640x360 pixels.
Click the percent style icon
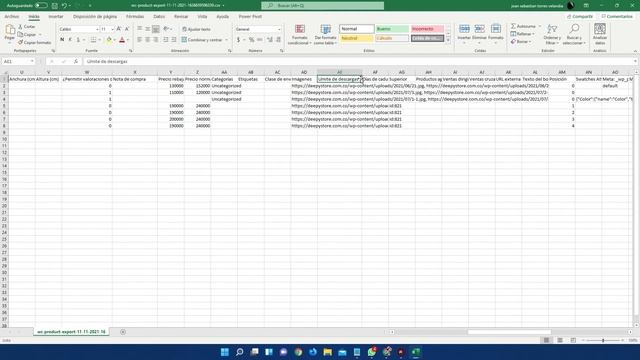click(251, 40)
